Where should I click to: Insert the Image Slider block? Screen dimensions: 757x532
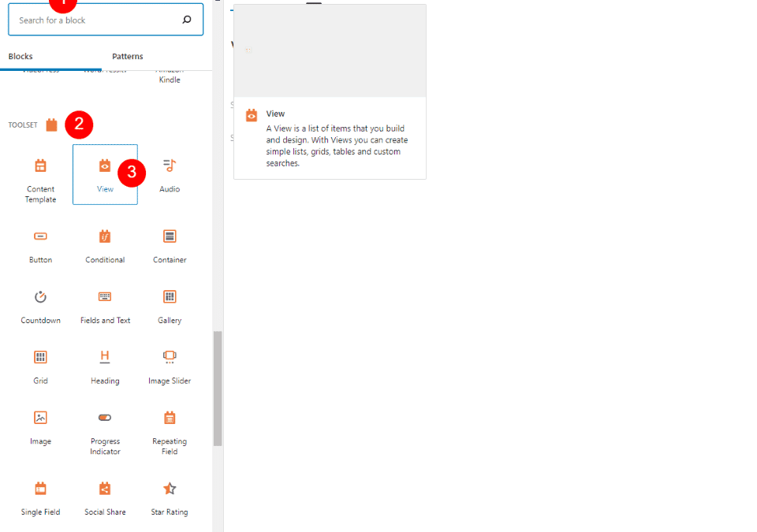[170, 367]
